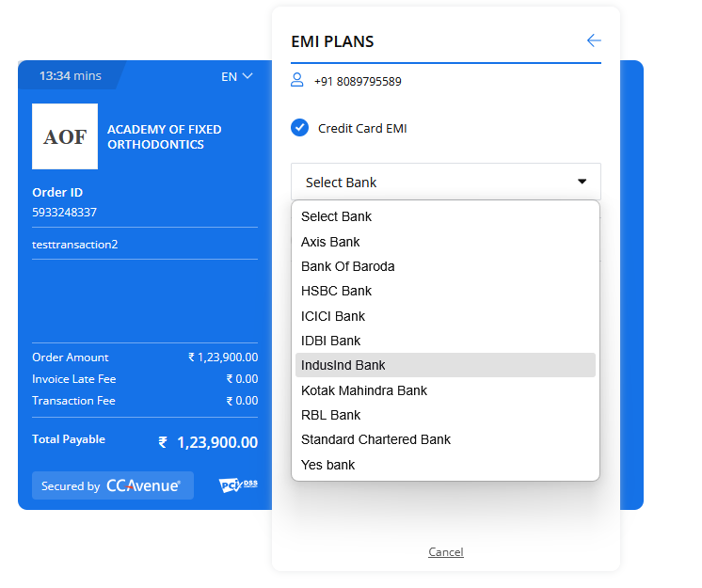Choose IDBI Bank option
The height and width of the screenshot is (588, 702).
pos(330,341)
